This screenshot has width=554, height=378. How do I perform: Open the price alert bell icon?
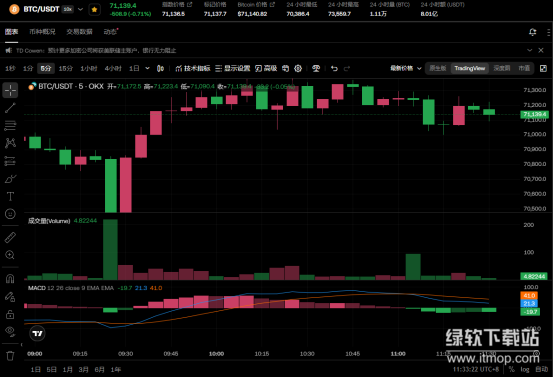pyautogui.click(x=532, y=32)
